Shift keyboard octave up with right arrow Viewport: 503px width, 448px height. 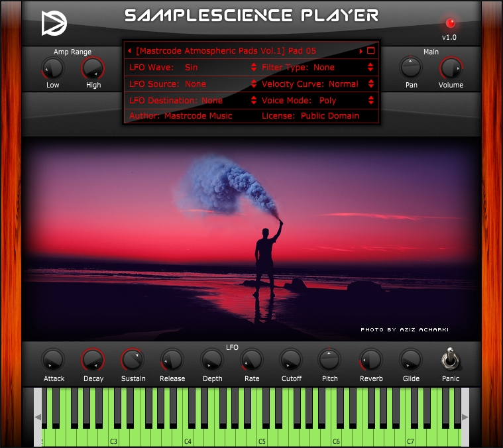465,417
